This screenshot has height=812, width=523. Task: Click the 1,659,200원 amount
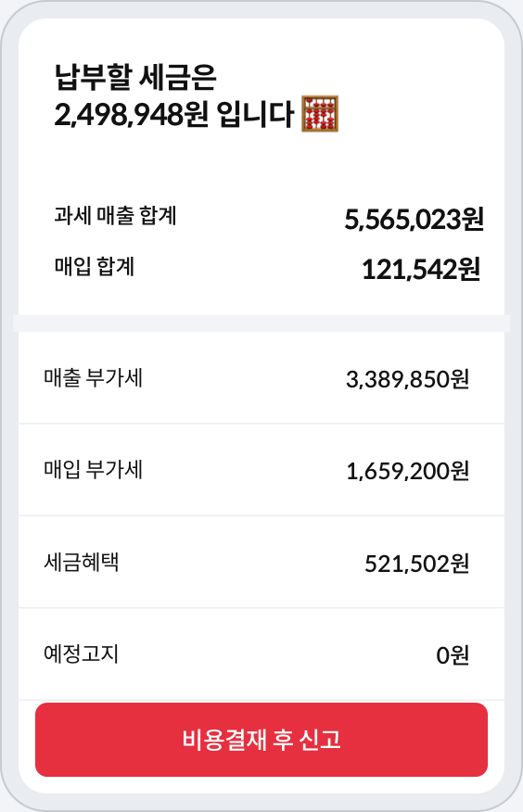tap(407, 471)
